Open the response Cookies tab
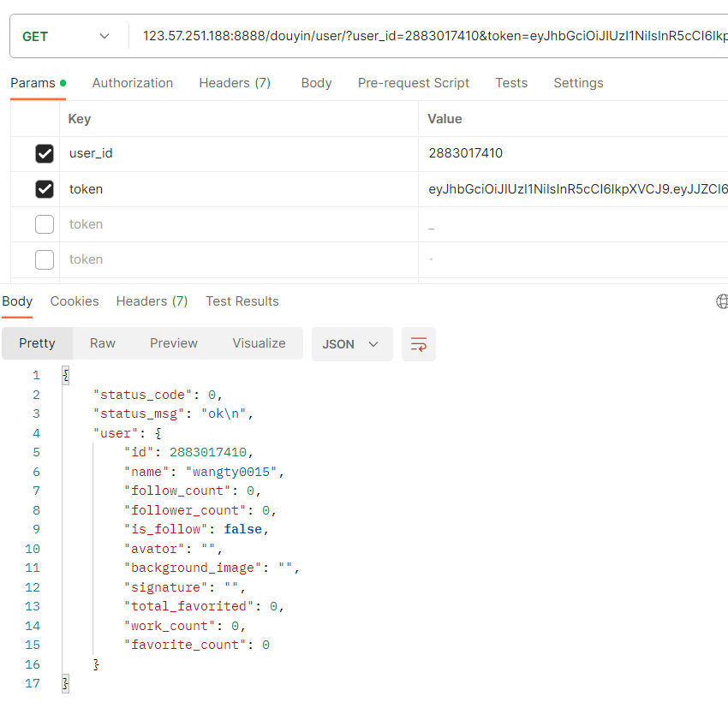 pyautogui.click(x=75, y=301)
